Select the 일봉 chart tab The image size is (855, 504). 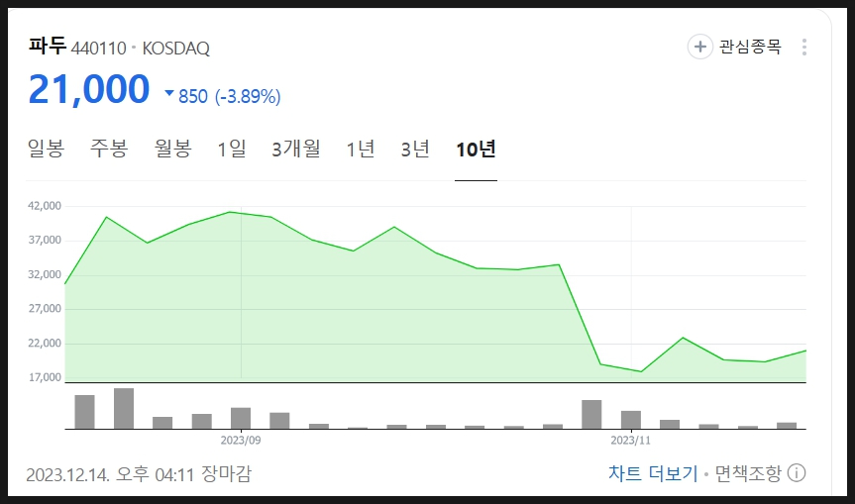tap(47, 149)
